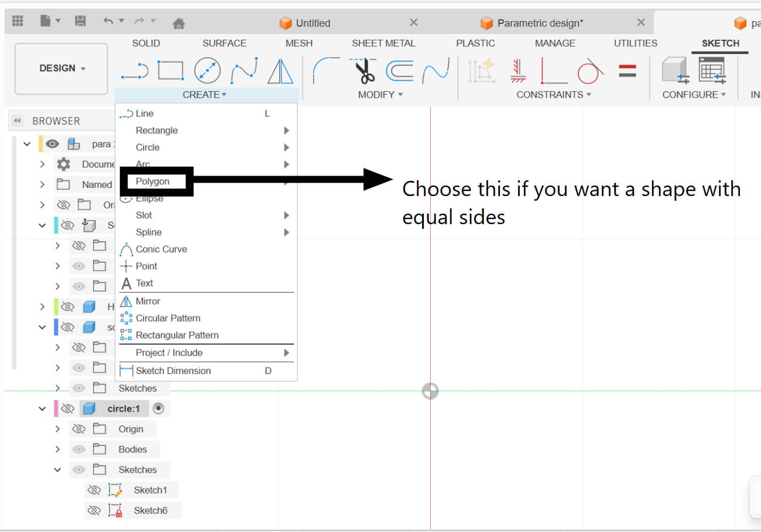Close the Untitled document tab

point(413,22)
